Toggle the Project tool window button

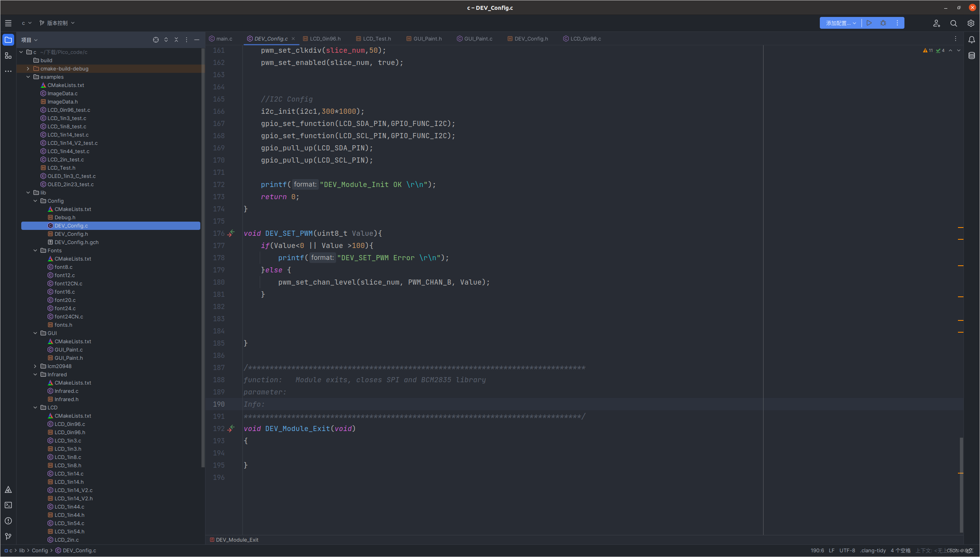click(8, 40)
